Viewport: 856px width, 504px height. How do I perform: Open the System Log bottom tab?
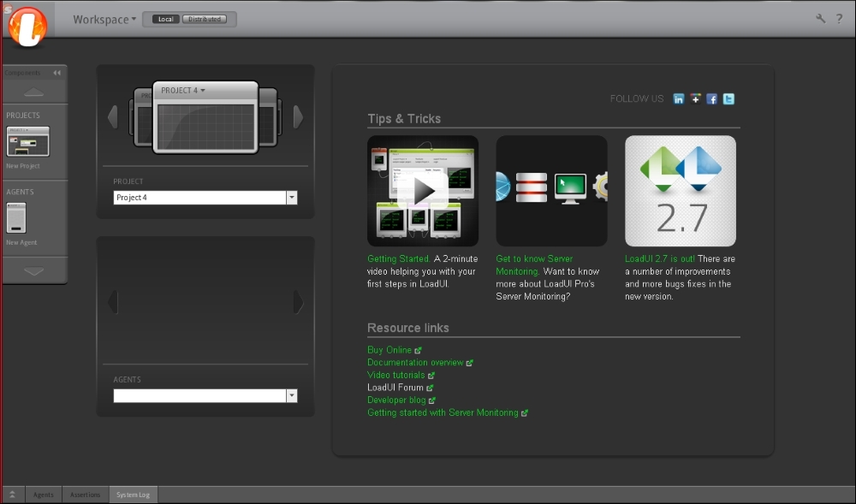(134, 495)
